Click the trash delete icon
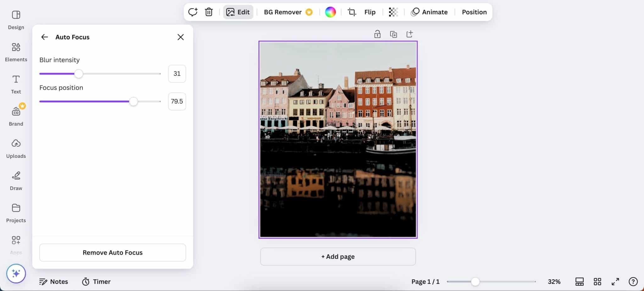This screenshot has height=291, width=644. click(209, 12)
